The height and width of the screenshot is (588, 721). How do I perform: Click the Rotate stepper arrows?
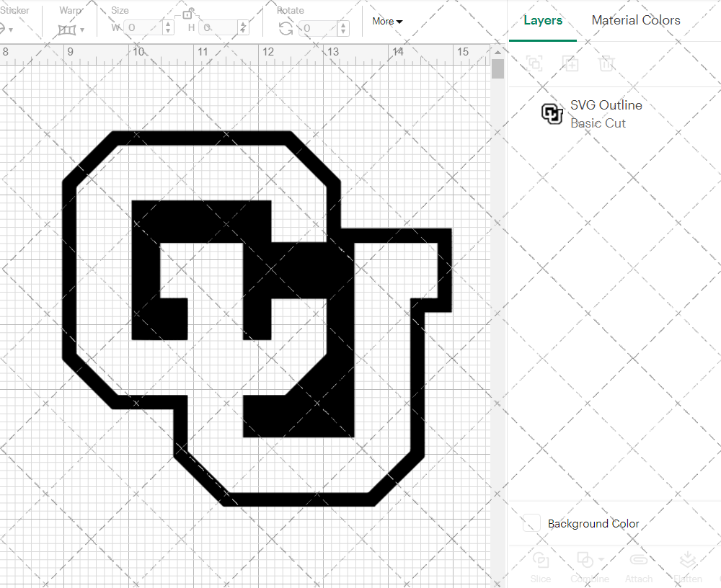click(x=343, y=28)
